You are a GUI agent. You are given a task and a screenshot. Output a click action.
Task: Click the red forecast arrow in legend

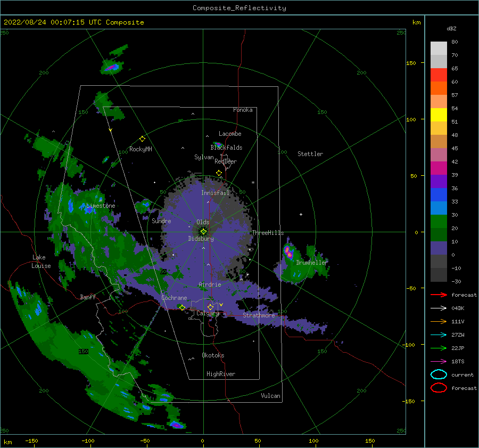click(439, 295)
